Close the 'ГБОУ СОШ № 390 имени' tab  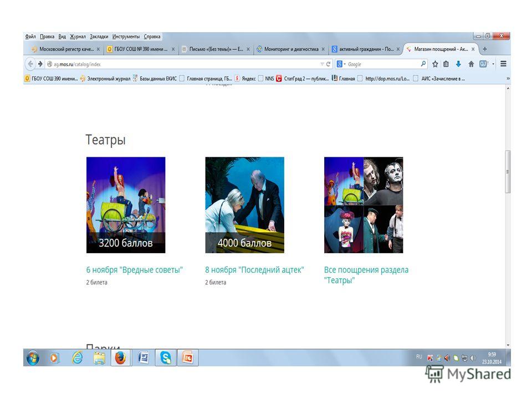click(173, 49)
